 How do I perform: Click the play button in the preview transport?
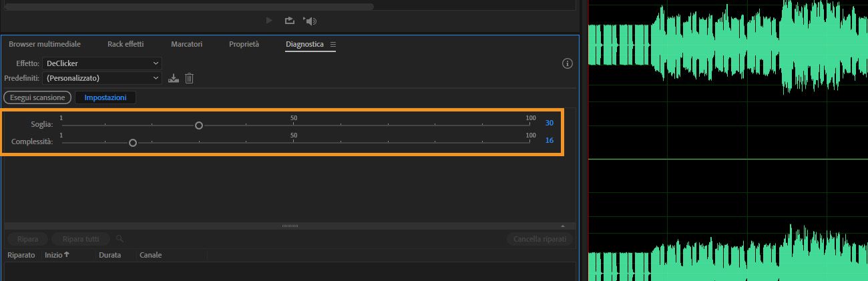pos(269,21)
